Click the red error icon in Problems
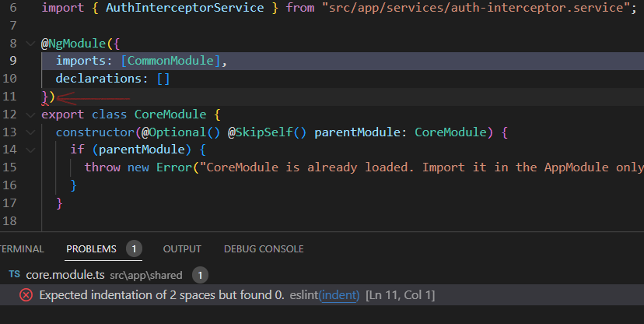The image size is (644, 324). 26,295
